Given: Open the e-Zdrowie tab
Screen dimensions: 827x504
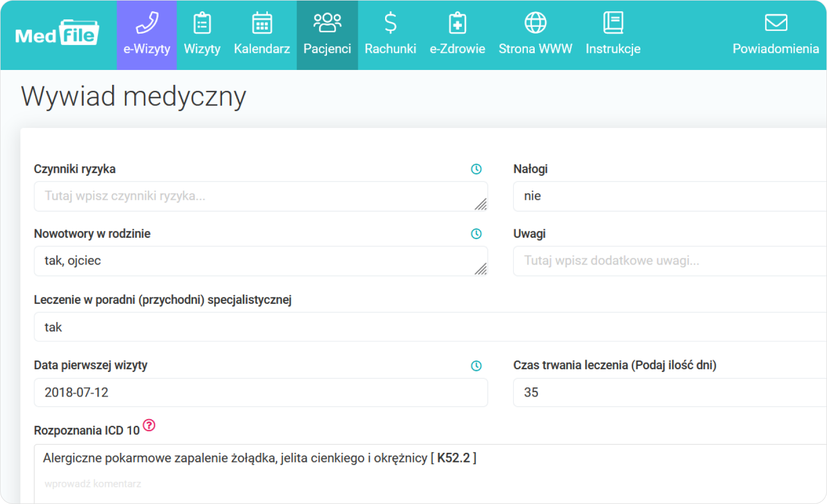Looking at the screenshot, I should click(457, 35).
